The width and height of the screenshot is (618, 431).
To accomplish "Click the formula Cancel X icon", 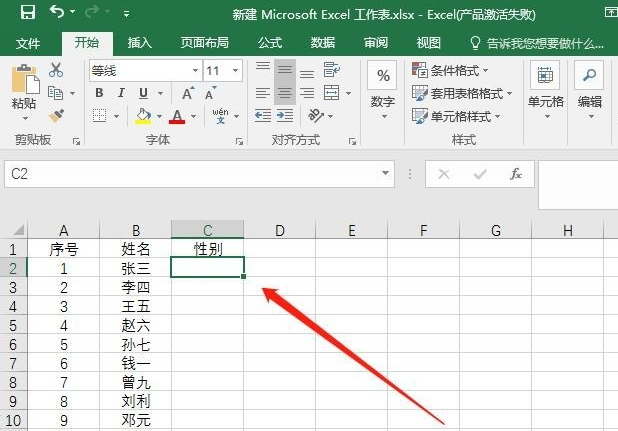I will (444, 174).
